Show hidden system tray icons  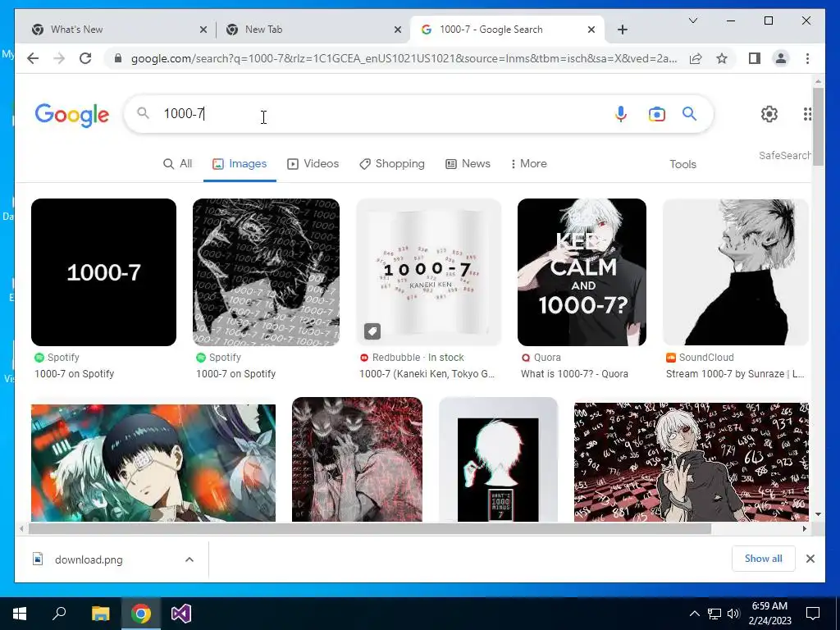[x=694, y=614]
